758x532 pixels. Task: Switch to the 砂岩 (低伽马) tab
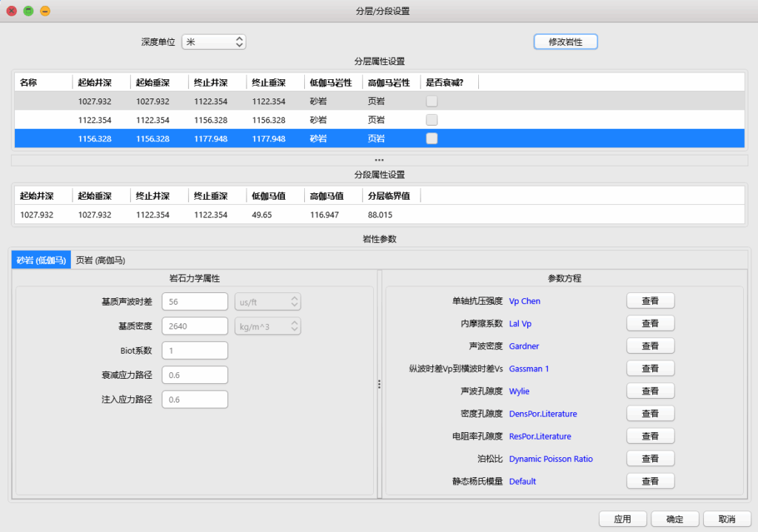[41, 260]
